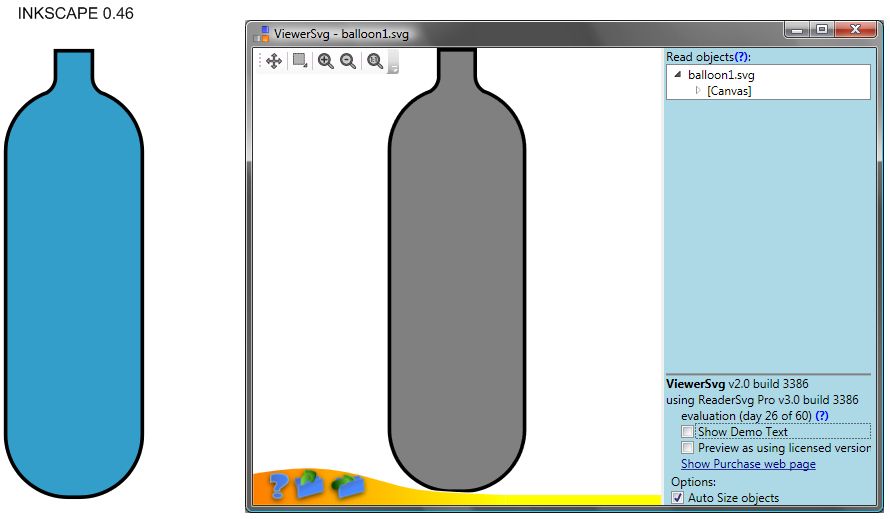Expand the [Canvas] tree node
Screen dimensions: 890x519
pos(698,90)
